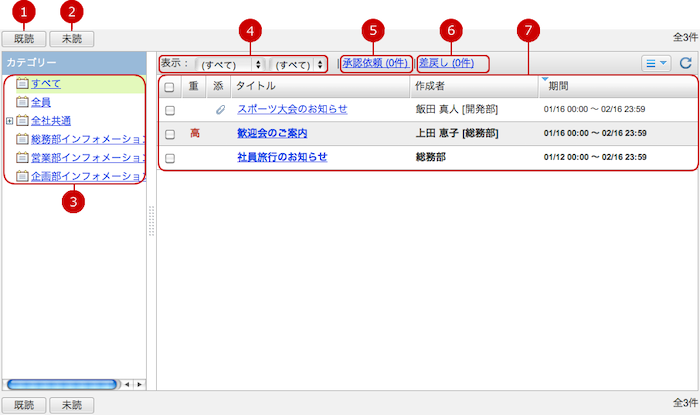This screenshot has width=700, height=415.
Task: Sort by the 作成者 column header
Action: 474,86
